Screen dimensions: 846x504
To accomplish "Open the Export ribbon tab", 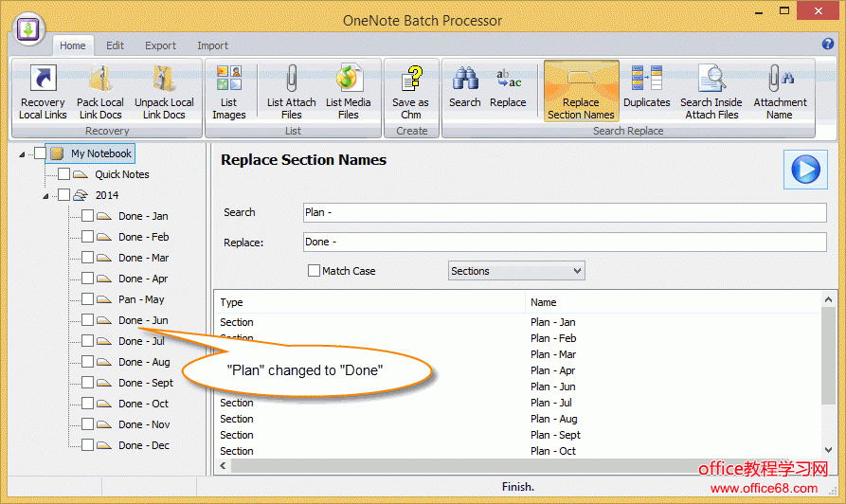I will click(x=160, y=45).
